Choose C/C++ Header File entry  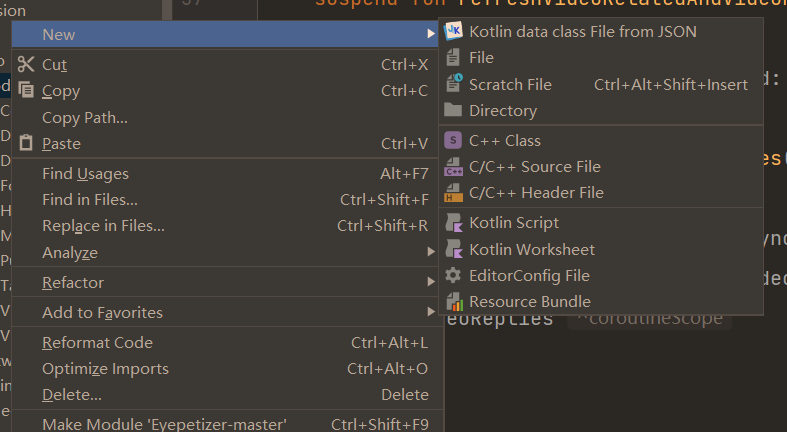(601, 193)
